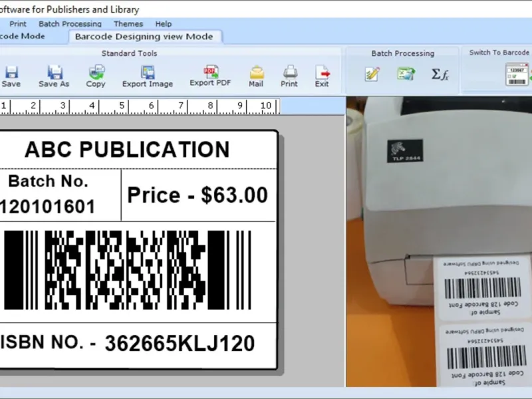Click the batch number 120101601
The height and width of the screenshot is (399, 532).
pos(47,207)
